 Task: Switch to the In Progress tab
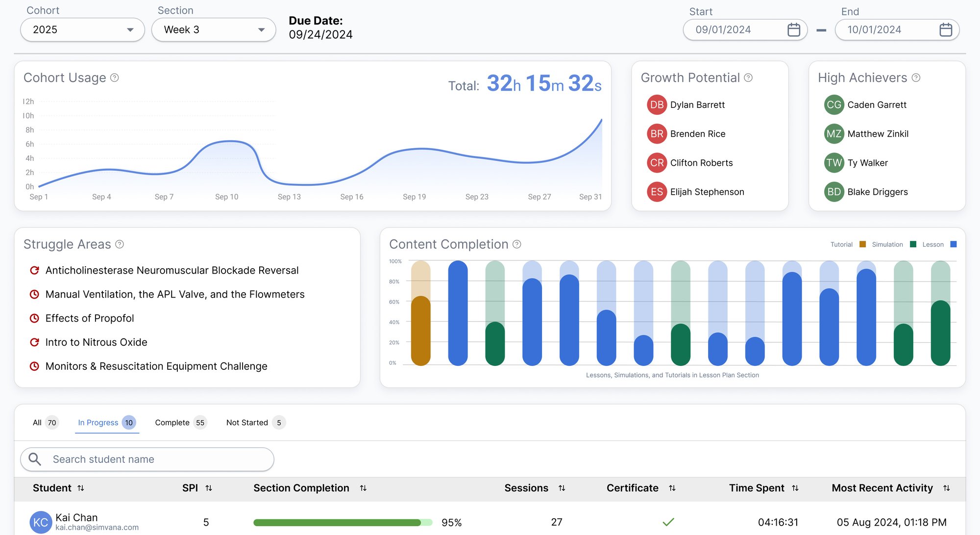click(x=107, y=423)
